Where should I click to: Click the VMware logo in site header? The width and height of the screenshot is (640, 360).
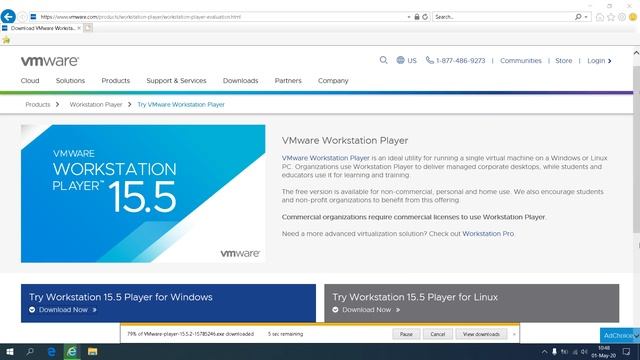tap(50, 61)
